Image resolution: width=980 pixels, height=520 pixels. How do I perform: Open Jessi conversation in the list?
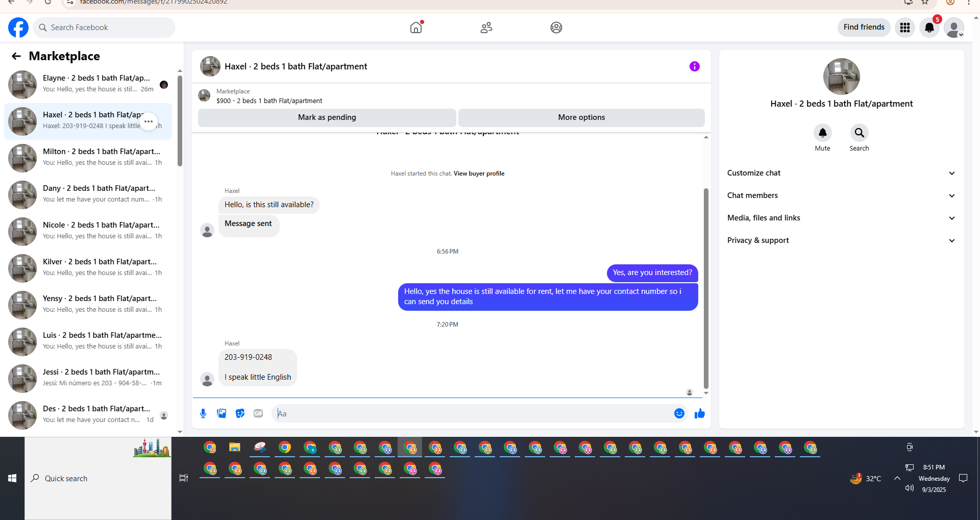coord(88,379)
